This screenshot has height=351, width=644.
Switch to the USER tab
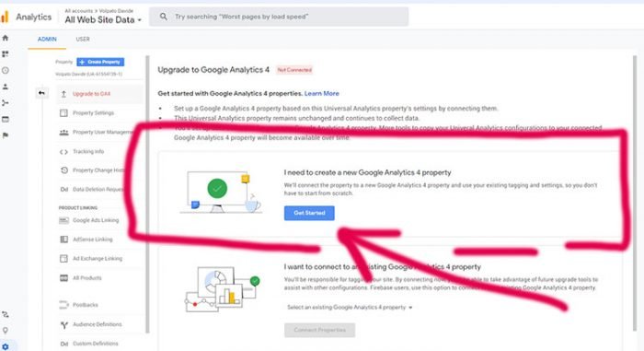pyautogui.click(x=83, y=39)
